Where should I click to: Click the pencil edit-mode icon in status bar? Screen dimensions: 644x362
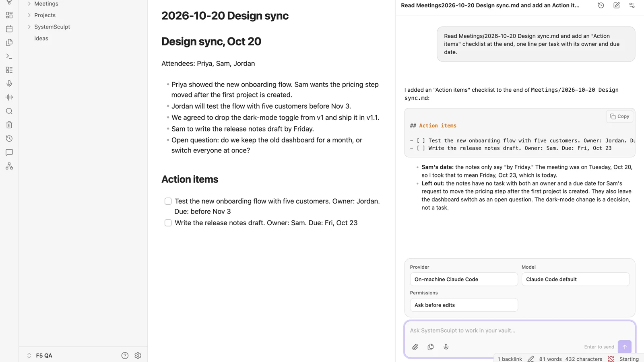531,359
